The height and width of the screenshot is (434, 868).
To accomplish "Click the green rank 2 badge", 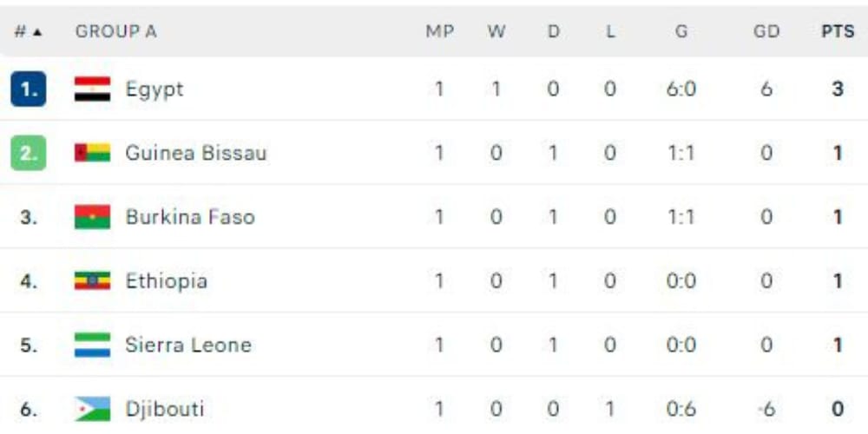I will (x=29, y=153).
